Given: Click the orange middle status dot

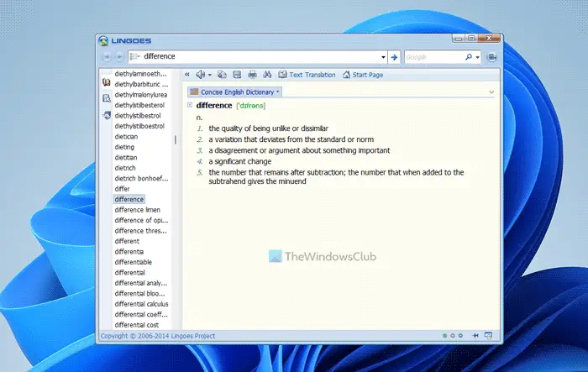Looking at the screenshot, I should tap(453, 336).
